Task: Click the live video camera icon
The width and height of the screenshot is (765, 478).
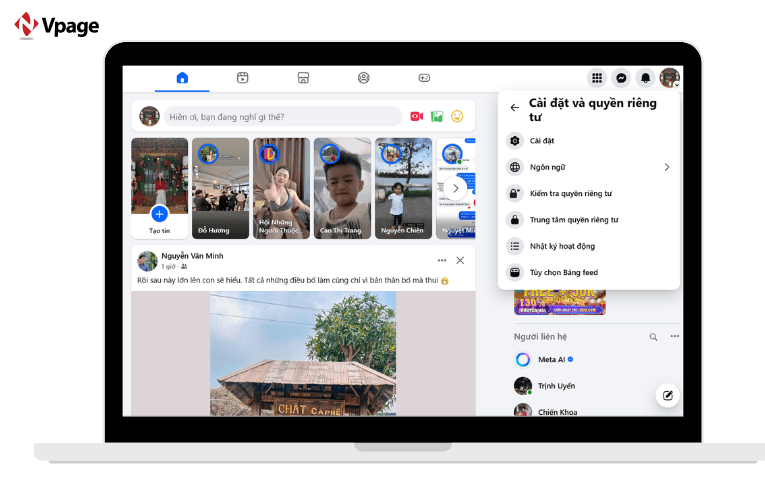Action: pos(416,116)
